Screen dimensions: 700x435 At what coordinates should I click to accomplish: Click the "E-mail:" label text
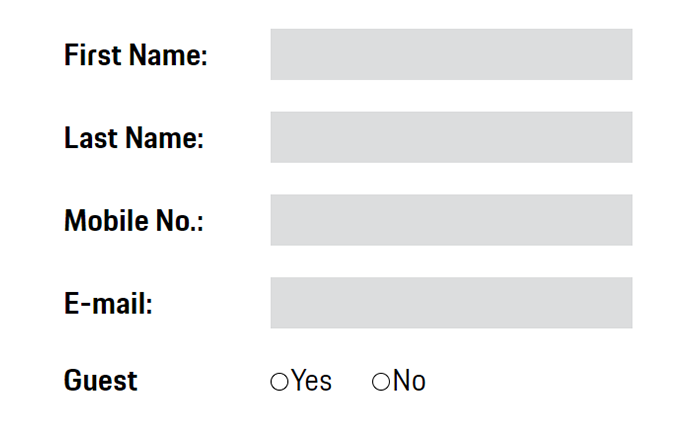[108, 303]
